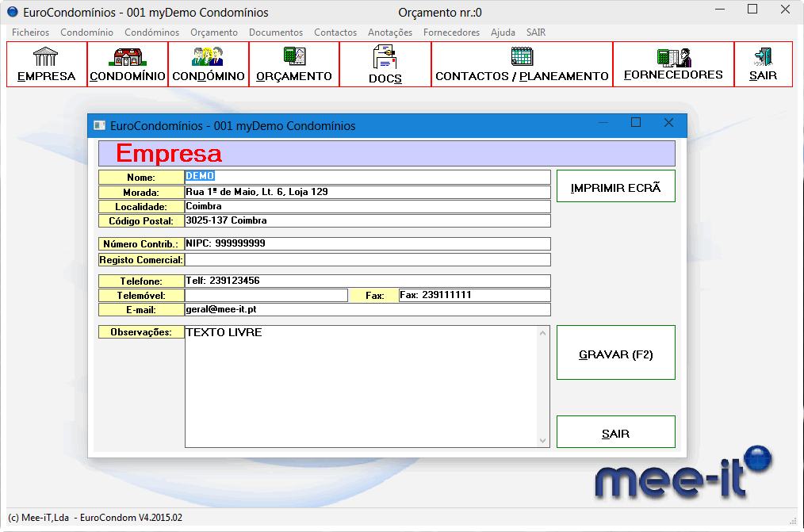Click the Observações scrollbar down arrow

pos(543,441)
